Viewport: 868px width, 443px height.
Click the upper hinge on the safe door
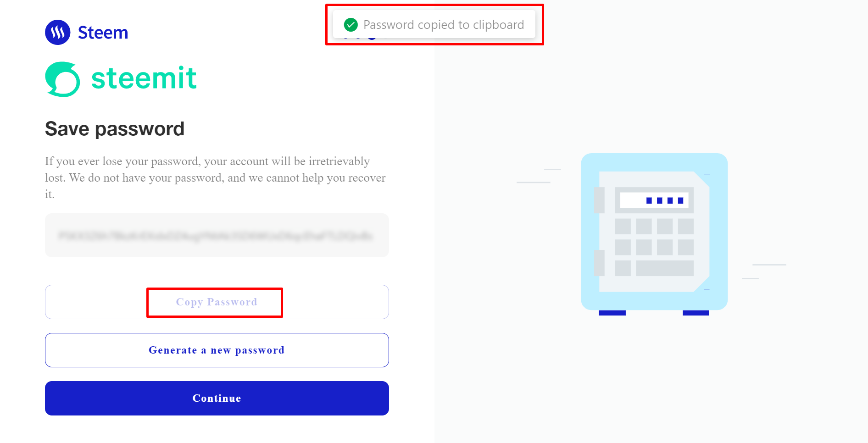tap(599, 200)
